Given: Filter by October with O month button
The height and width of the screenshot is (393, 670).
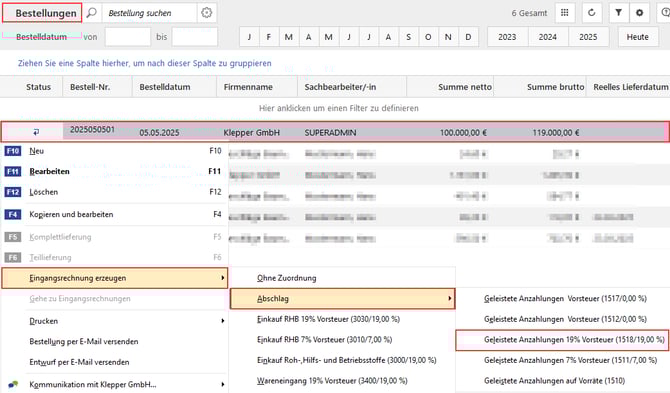Looking at the screenshot, I should pos(428,37).
